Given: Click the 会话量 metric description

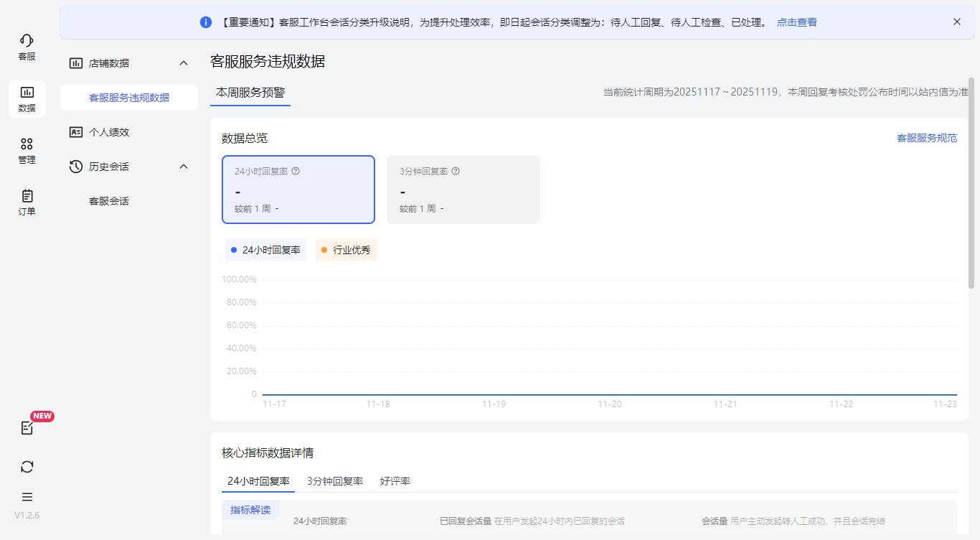Looking at the screenshot, I should [x=793, y=521].
